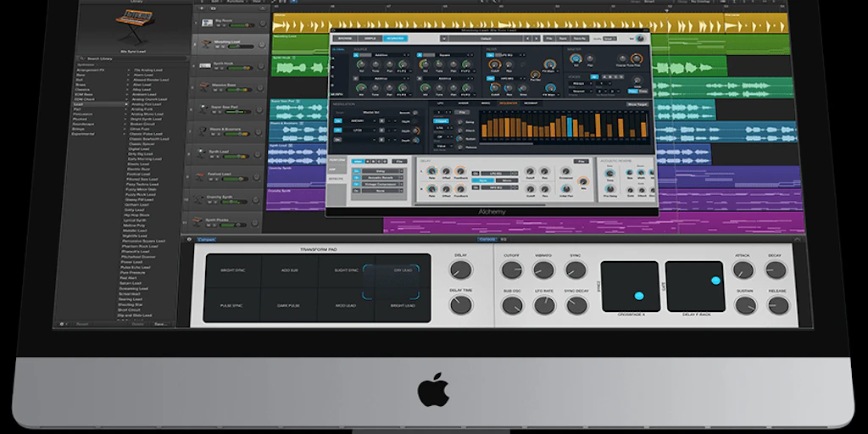Open the SEQUENCER modulation tab

(x=509, y=103)
